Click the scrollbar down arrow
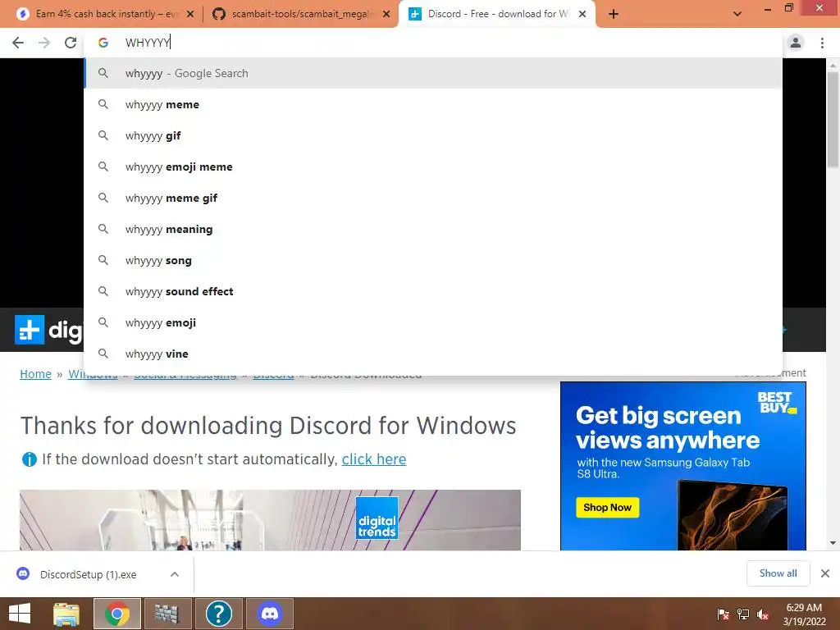 pyautogui.click(x=833, y=543)
